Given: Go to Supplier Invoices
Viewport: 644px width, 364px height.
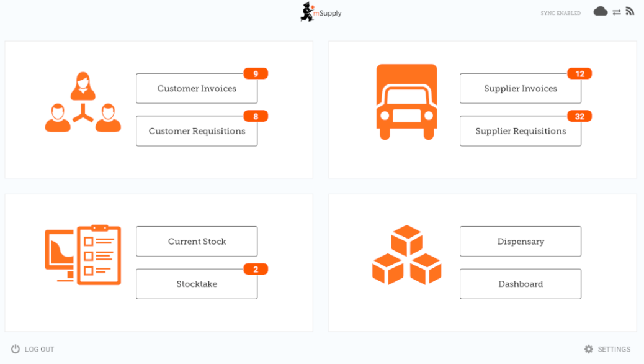Looking at the screenshot, I should click(x=520, y=89).
